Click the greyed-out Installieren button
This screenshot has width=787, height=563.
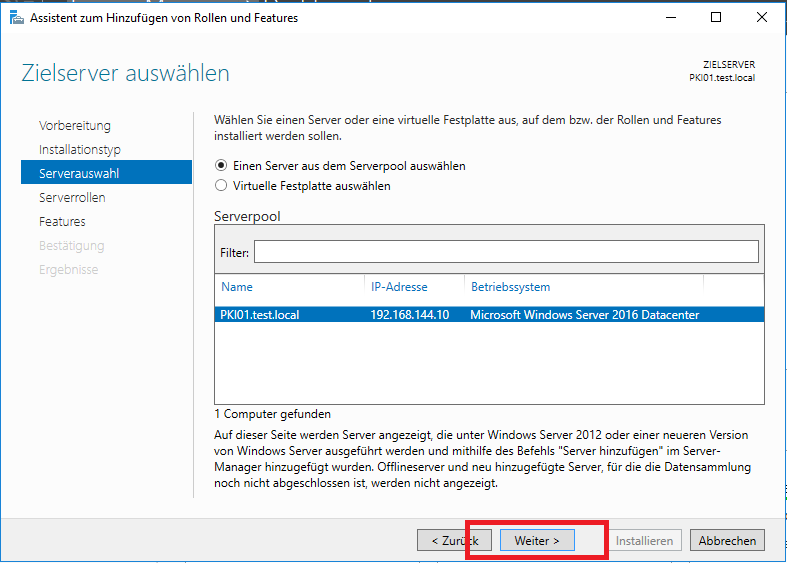[x=645, y=540]
